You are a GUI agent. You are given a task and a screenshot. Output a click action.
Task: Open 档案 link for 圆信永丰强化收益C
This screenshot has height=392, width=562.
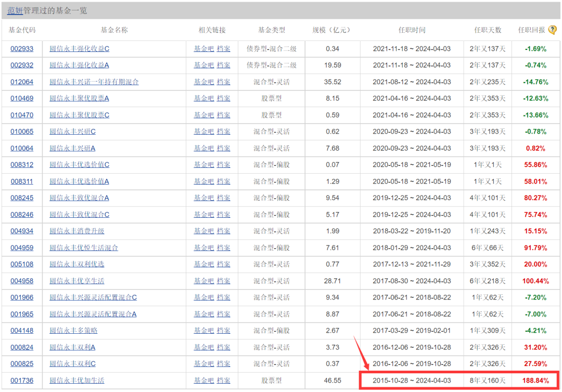224,49
